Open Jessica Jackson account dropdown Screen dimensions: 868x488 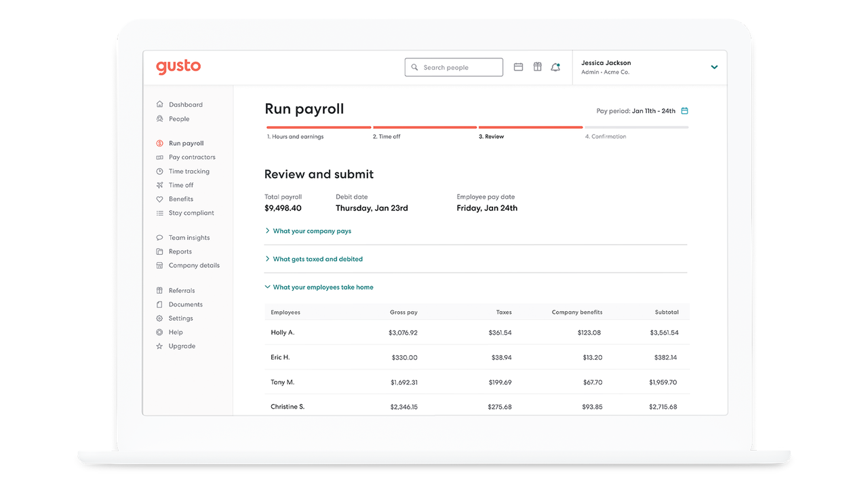(x=713, y=67)
